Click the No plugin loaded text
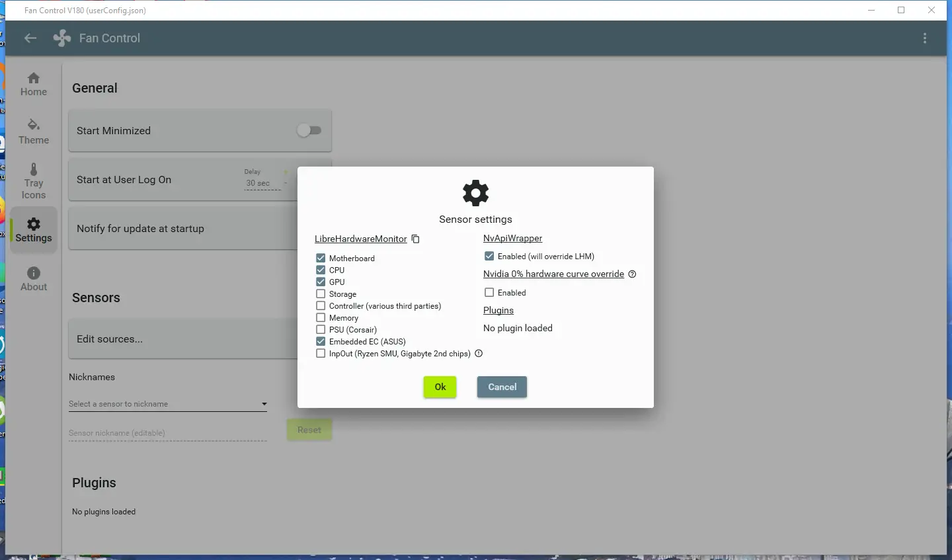952x560 pixels. [518, 328]
